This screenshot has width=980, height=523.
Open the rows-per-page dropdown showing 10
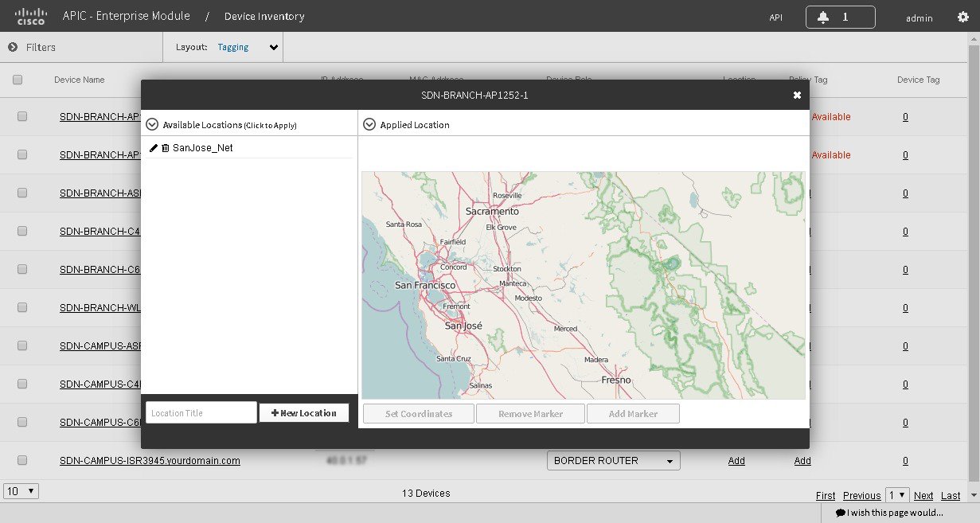coord(21,491)
